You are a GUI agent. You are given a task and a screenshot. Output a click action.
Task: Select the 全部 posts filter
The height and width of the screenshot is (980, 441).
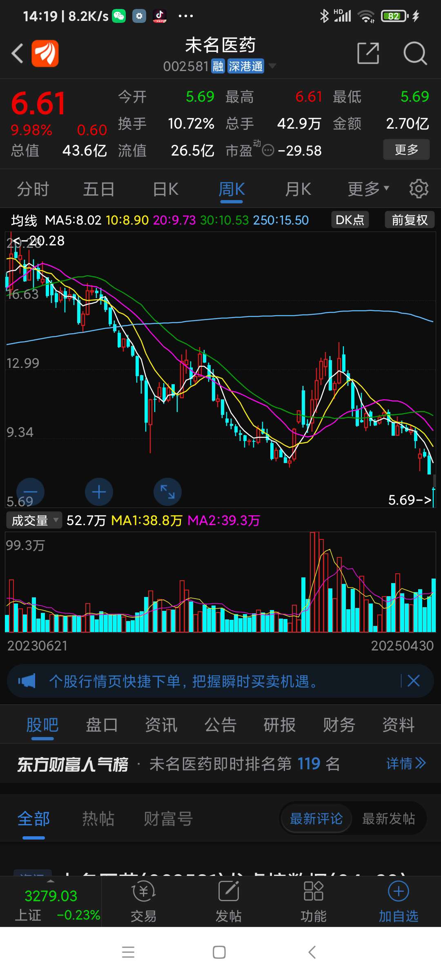click(x=34, y=819)
